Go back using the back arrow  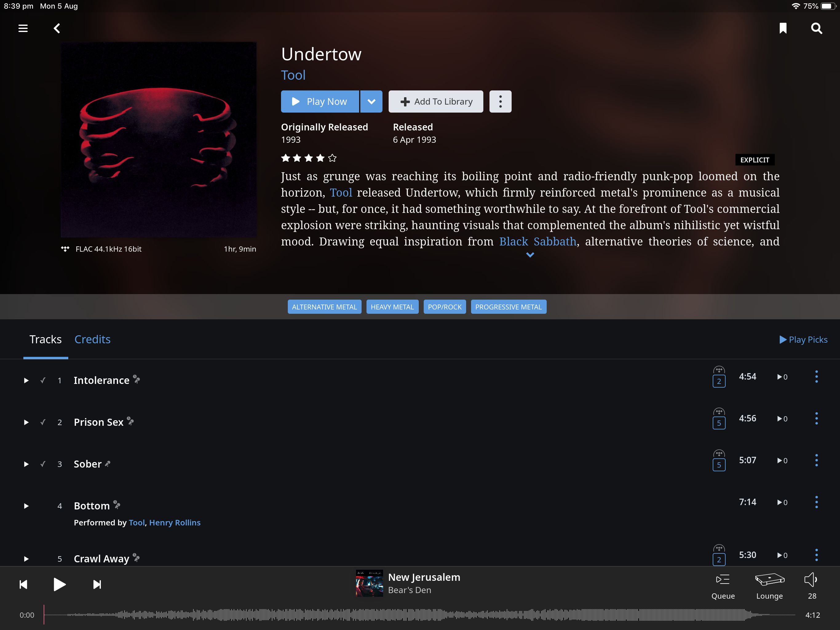click(57, 29)
